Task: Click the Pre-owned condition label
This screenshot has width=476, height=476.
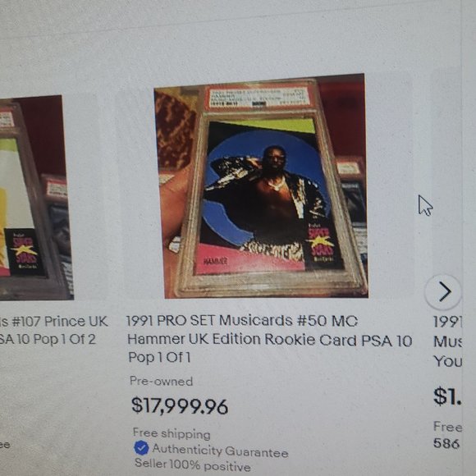Action: [x=161, y=381]
